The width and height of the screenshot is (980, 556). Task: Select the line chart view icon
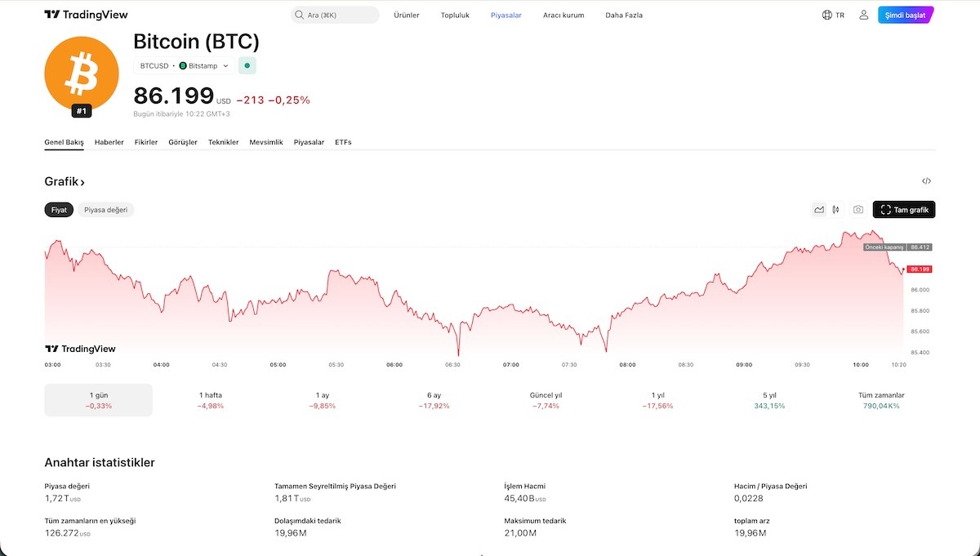(x=818, y=209)
